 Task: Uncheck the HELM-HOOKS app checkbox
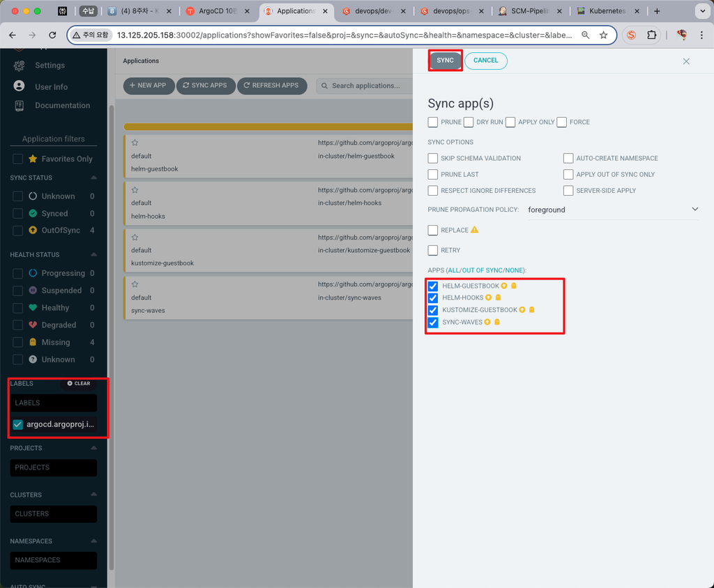tap(433, 298)
